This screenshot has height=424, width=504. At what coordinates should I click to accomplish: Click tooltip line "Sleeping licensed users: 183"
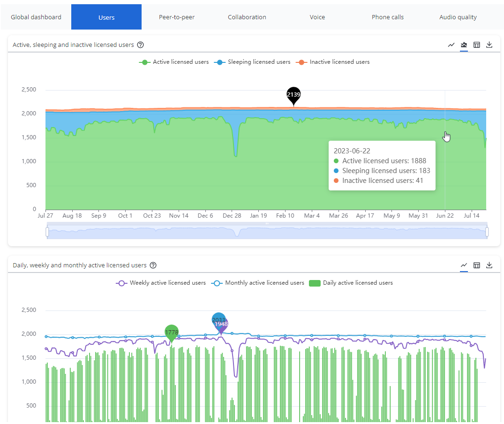[x=382, y=171]
